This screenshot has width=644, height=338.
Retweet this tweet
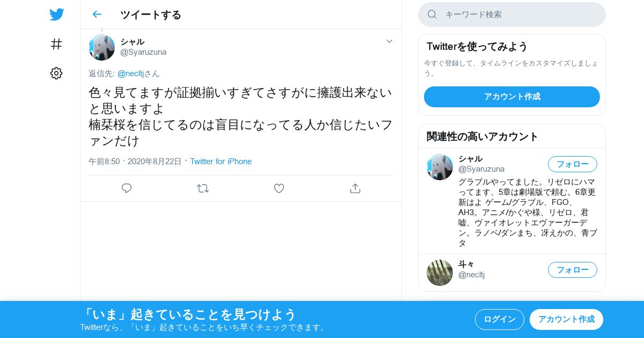point(203,188)
